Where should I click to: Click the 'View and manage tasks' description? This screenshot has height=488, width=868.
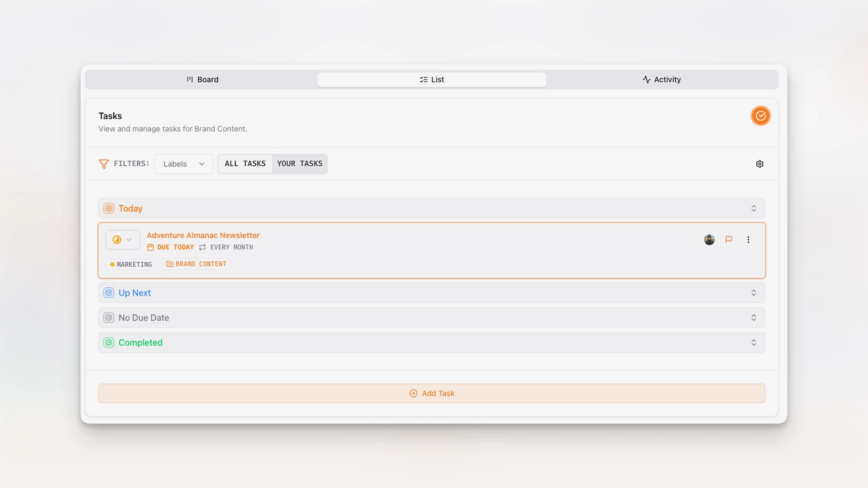pos(173,129)
